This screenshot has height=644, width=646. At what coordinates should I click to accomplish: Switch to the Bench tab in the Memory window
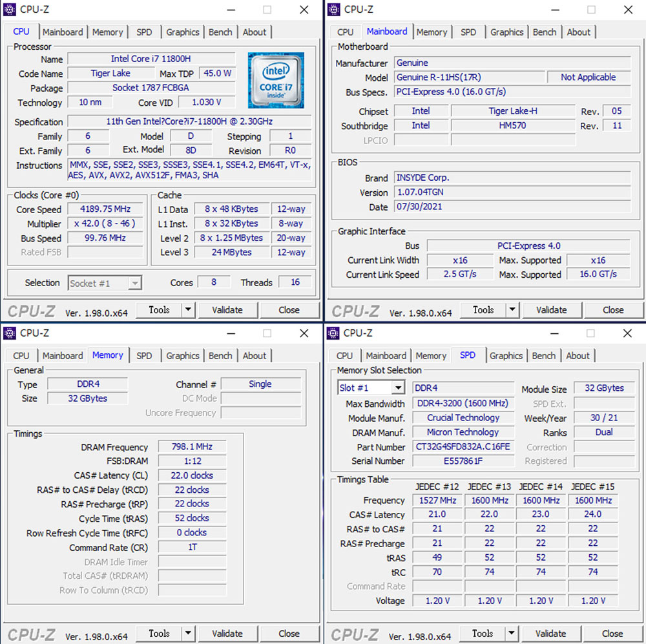(x=220, y=355)
